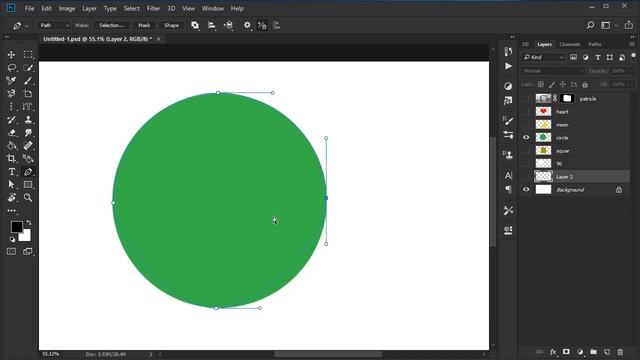Click the Path operations icon in options bar
Screen dimensions: 640x360
pyautogui.click(x=195, y=25)
